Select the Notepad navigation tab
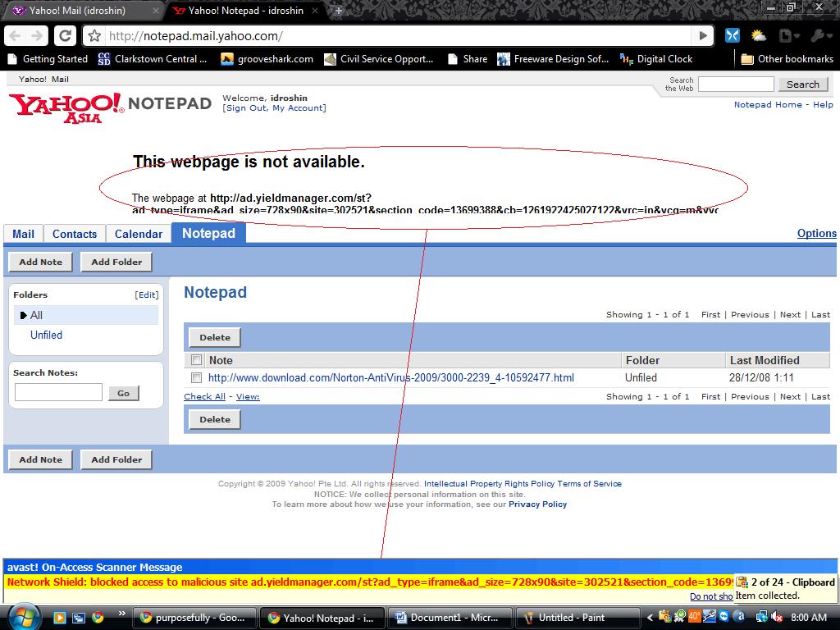The image size is (840, 630). pyautogui.click(x=209, y=233)
